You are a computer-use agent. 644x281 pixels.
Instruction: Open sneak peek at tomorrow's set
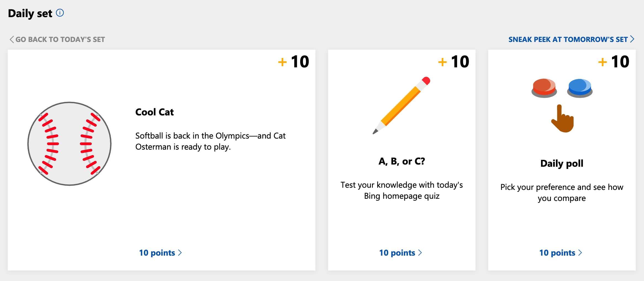pos(568,39)
